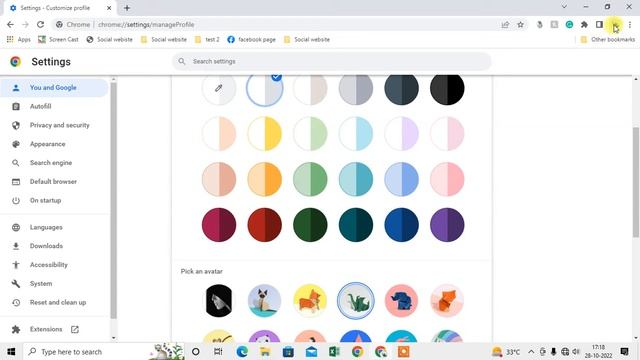The height and width of the screenshot is (360, 640).
Task: Choose the orange theme color swatch
Action: click(x=264, y=179)
